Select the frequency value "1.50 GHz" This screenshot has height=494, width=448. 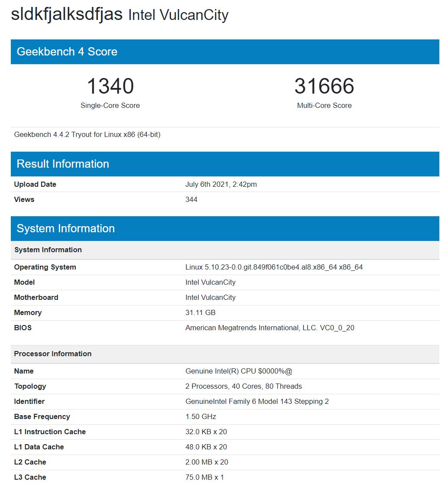(x=201, y=416)
